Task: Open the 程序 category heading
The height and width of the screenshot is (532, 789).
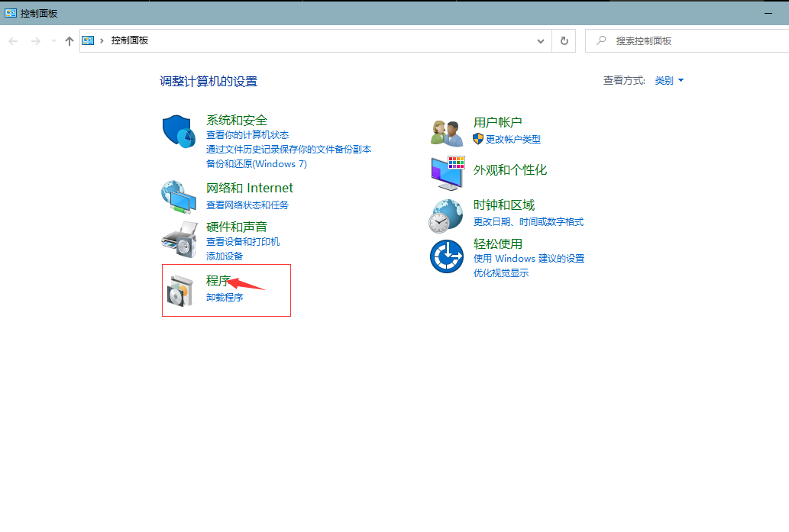Action: click(x=218, y=281)
